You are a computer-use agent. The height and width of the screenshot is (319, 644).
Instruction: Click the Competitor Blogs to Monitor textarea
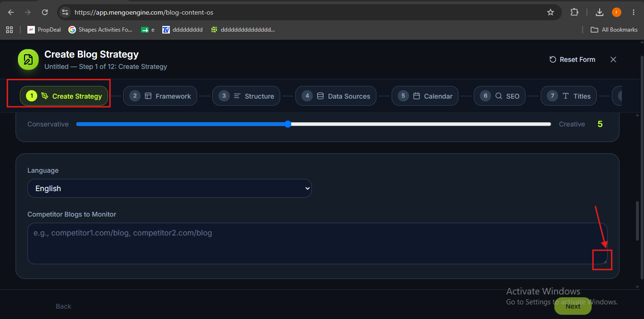317,243
